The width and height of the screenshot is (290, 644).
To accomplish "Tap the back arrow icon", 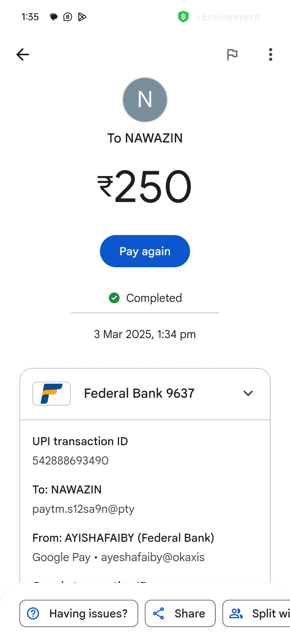I will tap(23, 54).
